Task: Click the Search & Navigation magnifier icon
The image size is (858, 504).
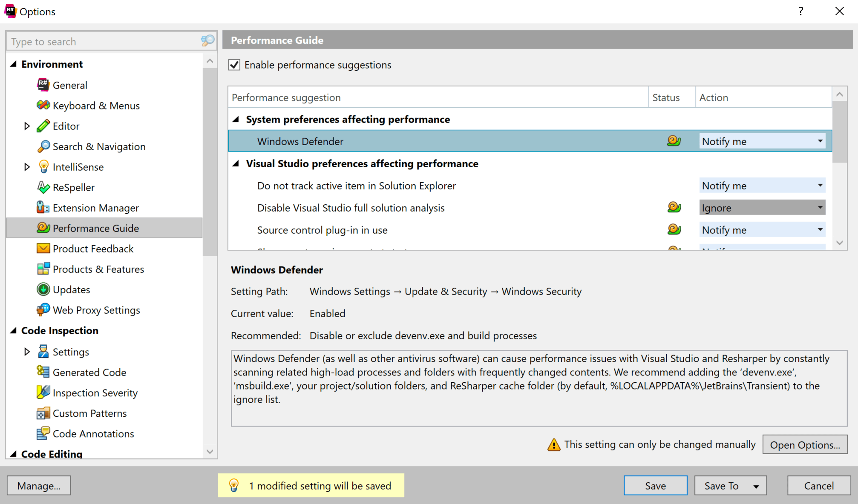Action: pos(43,146)
